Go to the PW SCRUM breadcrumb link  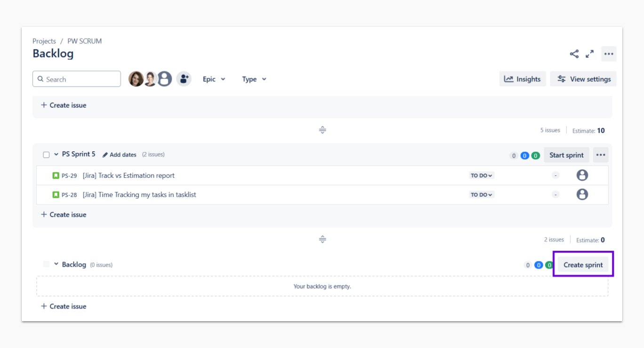[x=84, y=41]
